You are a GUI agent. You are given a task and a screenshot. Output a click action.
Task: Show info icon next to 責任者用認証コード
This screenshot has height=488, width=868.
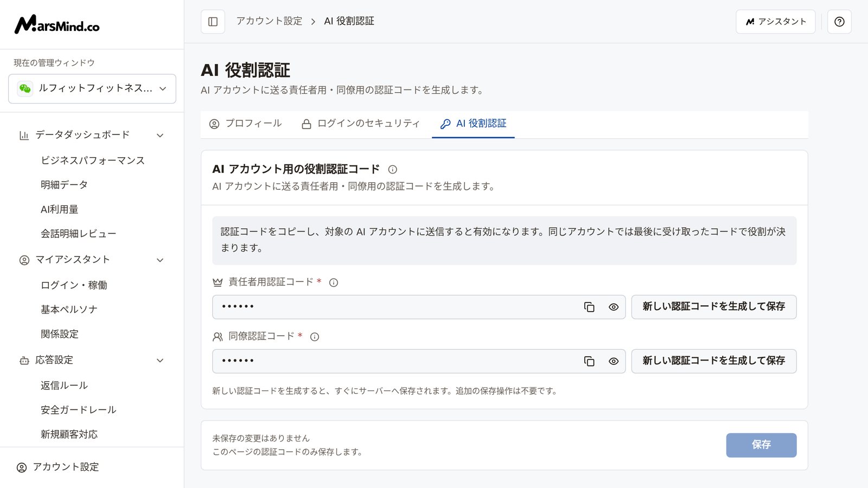tap(334, 282)
